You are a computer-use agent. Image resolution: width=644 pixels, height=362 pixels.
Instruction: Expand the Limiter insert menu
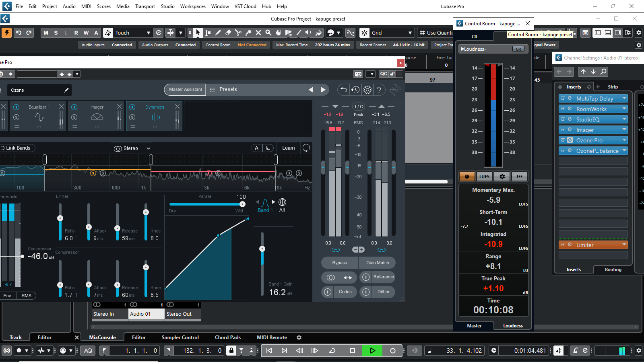624,245
